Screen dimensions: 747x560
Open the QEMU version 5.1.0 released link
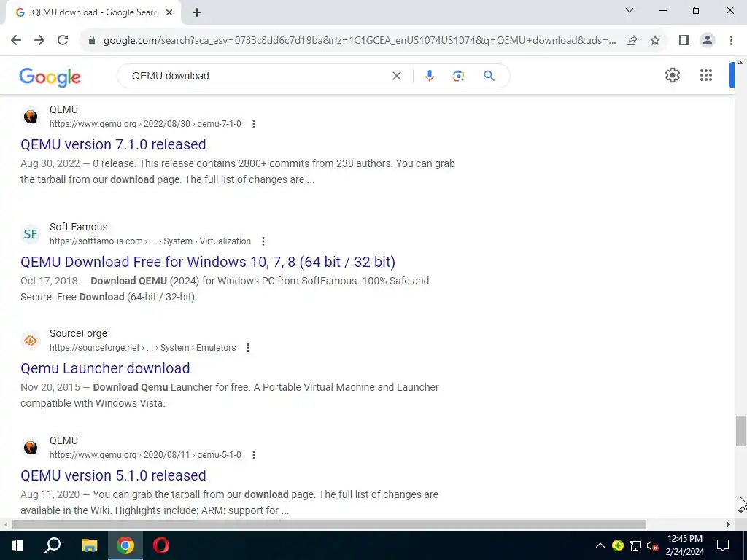113,475
